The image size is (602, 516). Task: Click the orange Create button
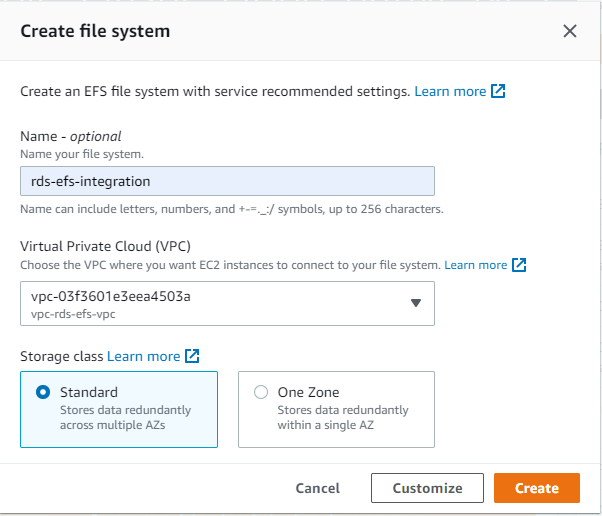(x=536, y=488)
